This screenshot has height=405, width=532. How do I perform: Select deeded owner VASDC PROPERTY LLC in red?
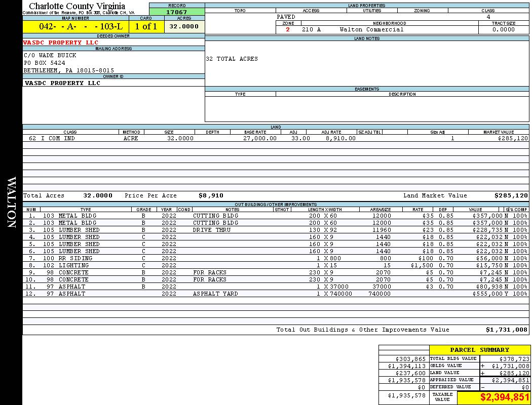pos(61,43)
